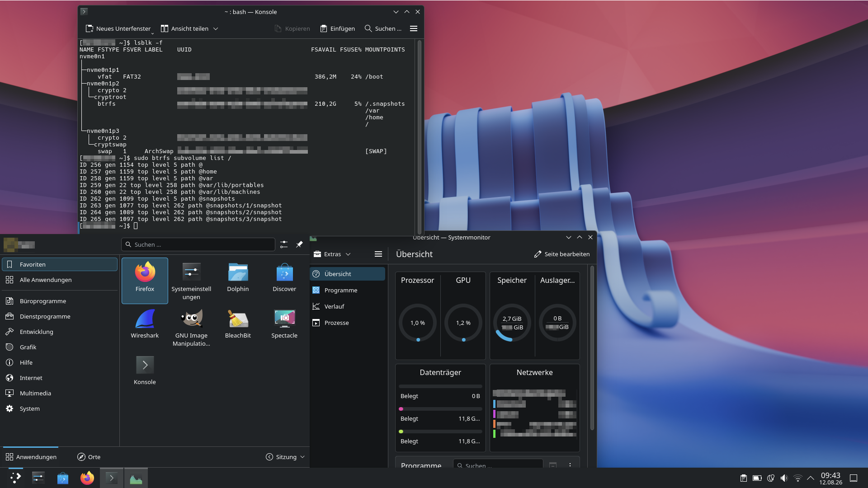
Task: Open the Extras dropdown in Systemmonitor
Action: tap(332, 254)
